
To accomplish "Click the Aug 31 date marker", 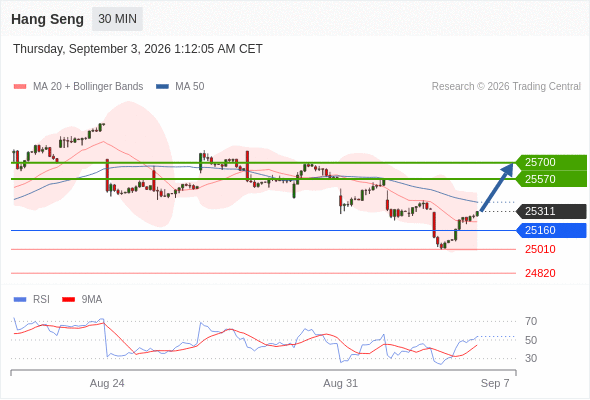I will coord(341,383).
